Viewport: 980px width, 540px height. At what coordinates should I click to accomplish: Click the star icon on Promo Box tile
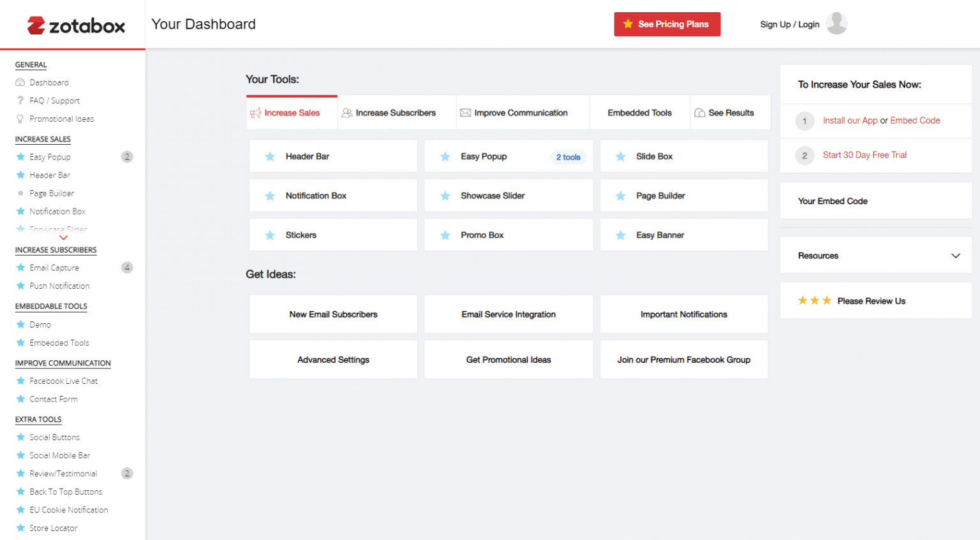445,235
